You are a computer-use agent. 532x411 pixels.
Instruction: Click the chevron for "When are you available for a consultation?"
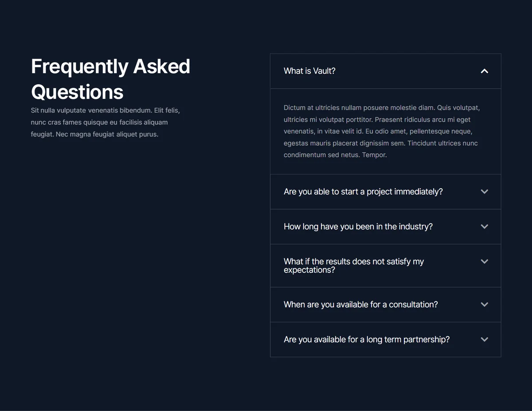tap(484, 304)
